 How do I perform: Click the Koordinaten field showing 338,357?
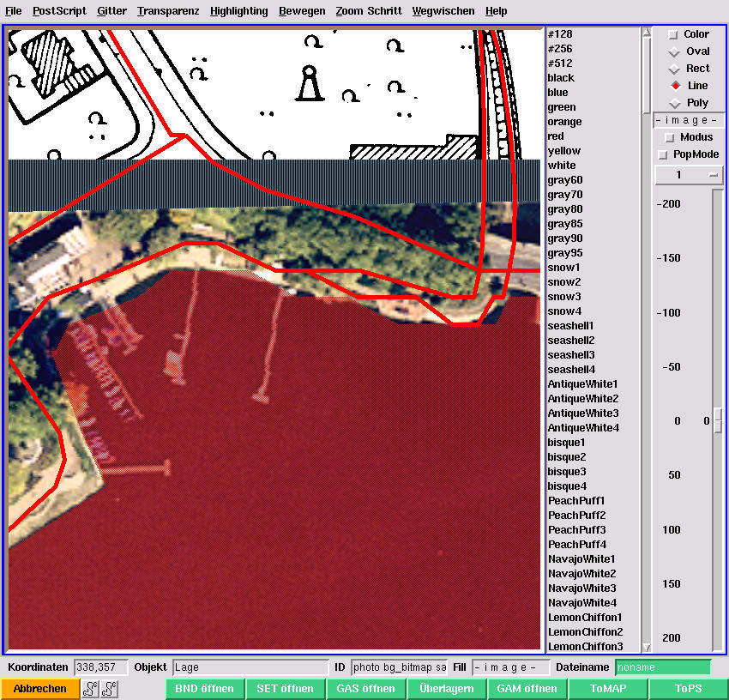click(101, 667)
